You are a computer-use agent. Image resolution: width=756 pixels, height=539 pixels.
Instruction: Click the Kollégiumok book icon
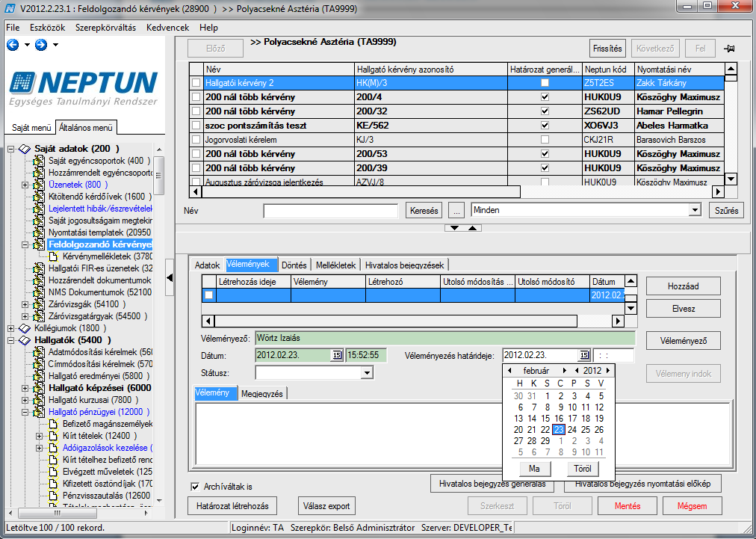(25, 329)
